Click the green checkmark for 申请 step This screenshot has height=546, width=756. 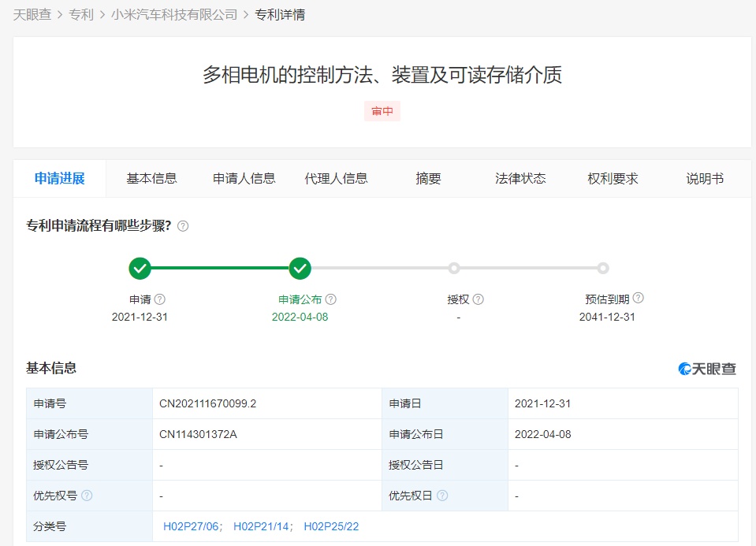tap(140, 268)
